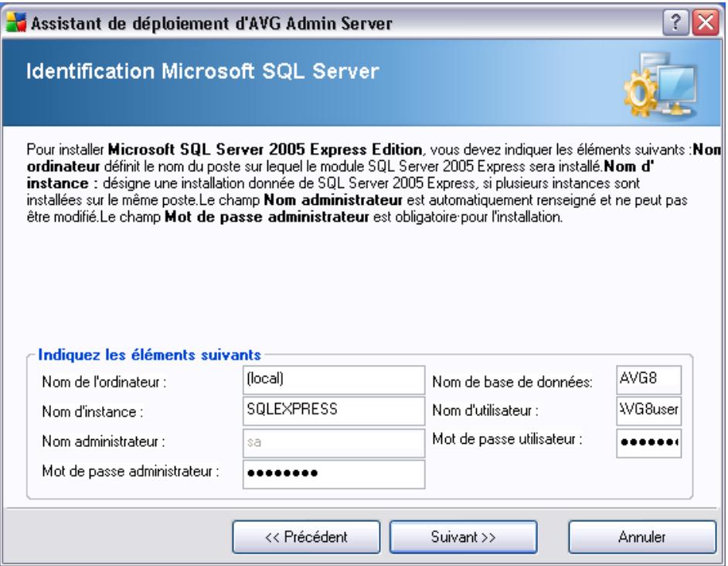Click the AVG logo in title bar
Viewport: 728px width, 566px height.
point(16,22)
